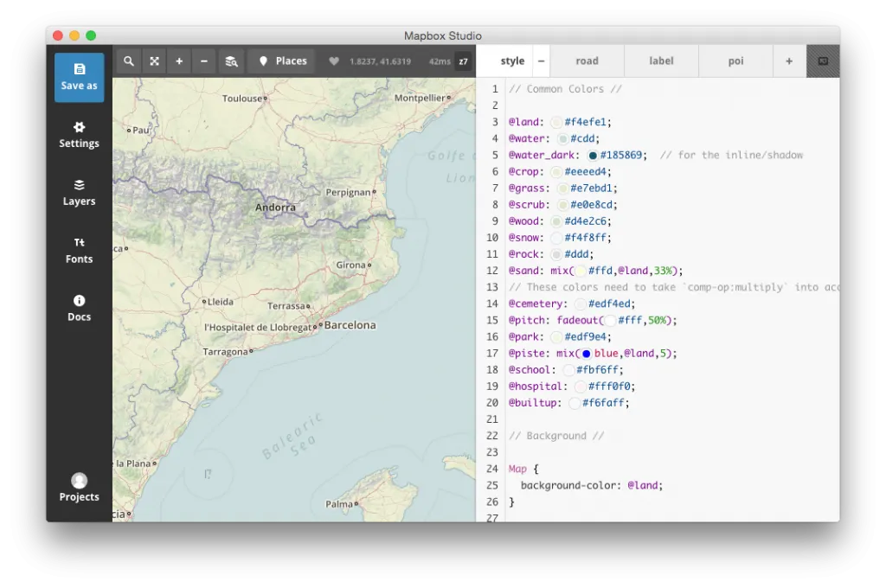
Task: Click the Save as button
Action: point(79,77)
